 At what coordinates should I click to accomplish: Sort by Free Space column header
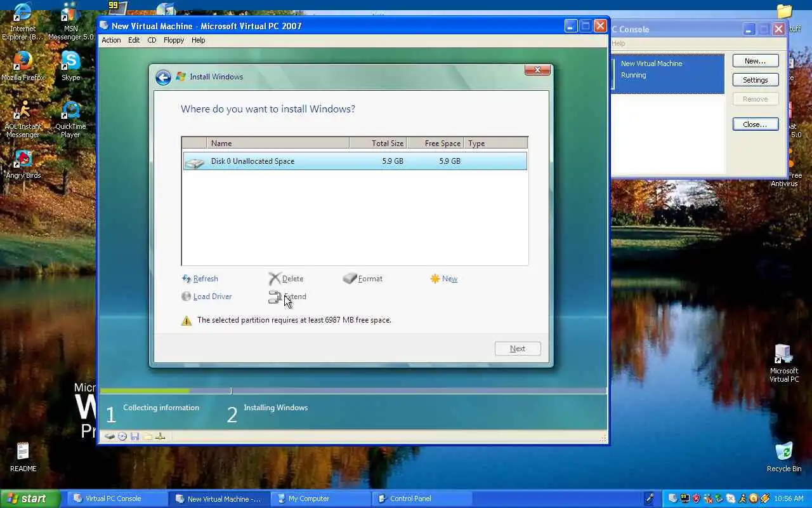pyautogui.click(x=435, y=144)
